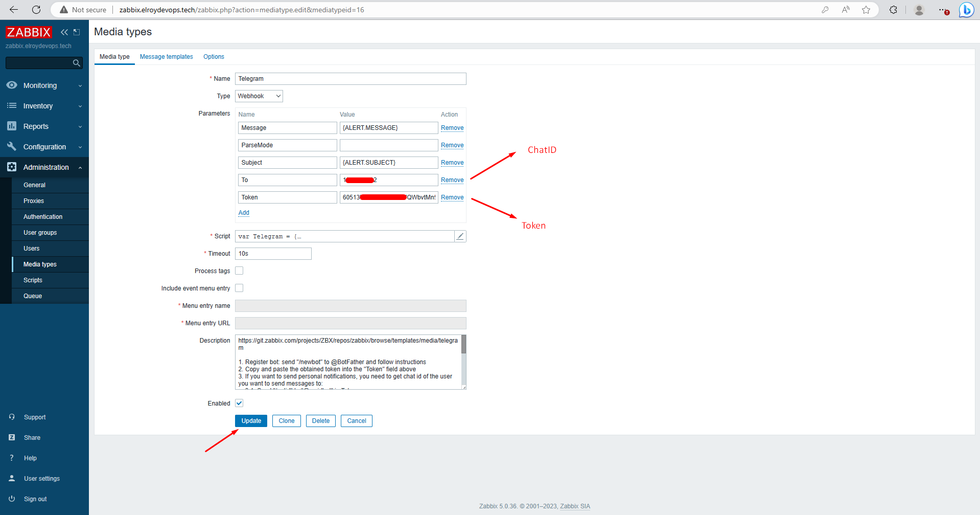This screenshot has width=980, height=515.
Task: Click the Administration gear icon
Action: (x=12, y=167)
